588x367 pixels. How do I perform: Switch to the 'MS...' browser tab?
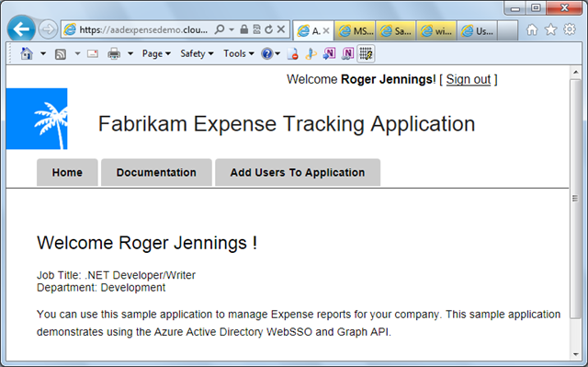(356, 30)
